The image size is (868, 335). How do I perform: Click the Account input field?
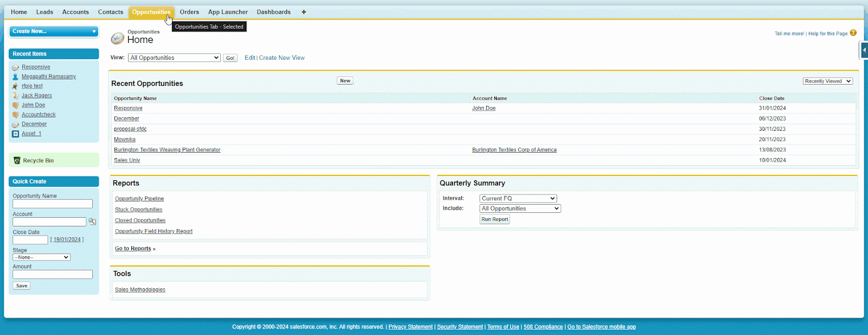point(49,222)
